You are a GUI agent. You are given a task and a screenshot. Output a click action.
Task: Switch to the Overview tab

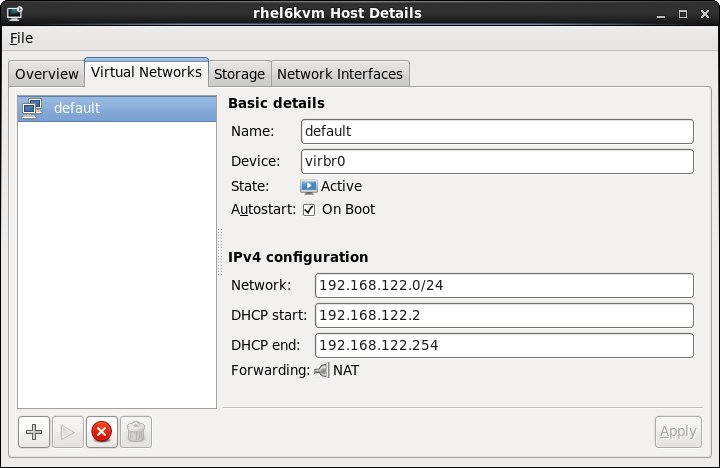click(46, 74)
